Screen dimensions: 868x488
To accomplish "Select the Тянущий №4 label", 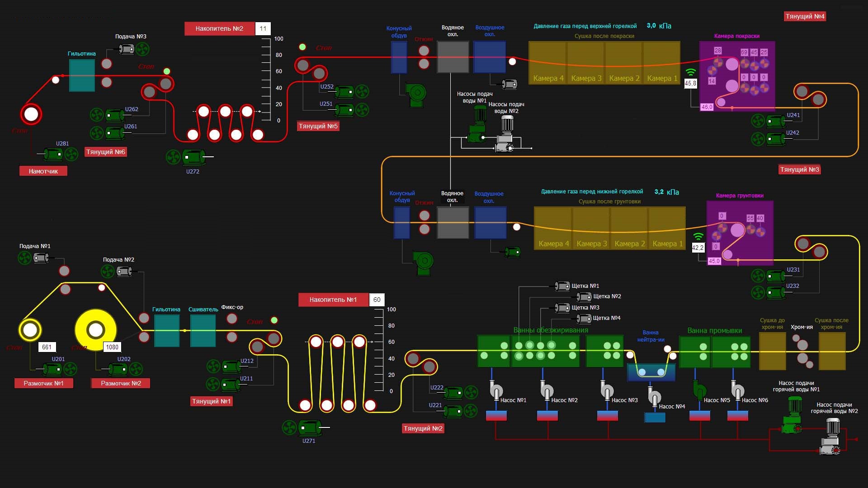I will [x=805, y=16].
